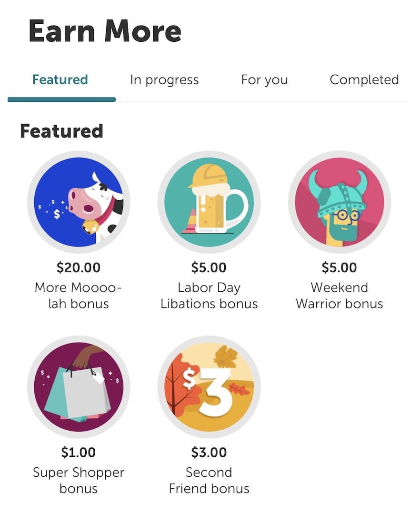The height and width of the screenshot is (512, 420).
Task: Tap the $5.00 amount above Weekend Warrior
Action: pos(339,267)
